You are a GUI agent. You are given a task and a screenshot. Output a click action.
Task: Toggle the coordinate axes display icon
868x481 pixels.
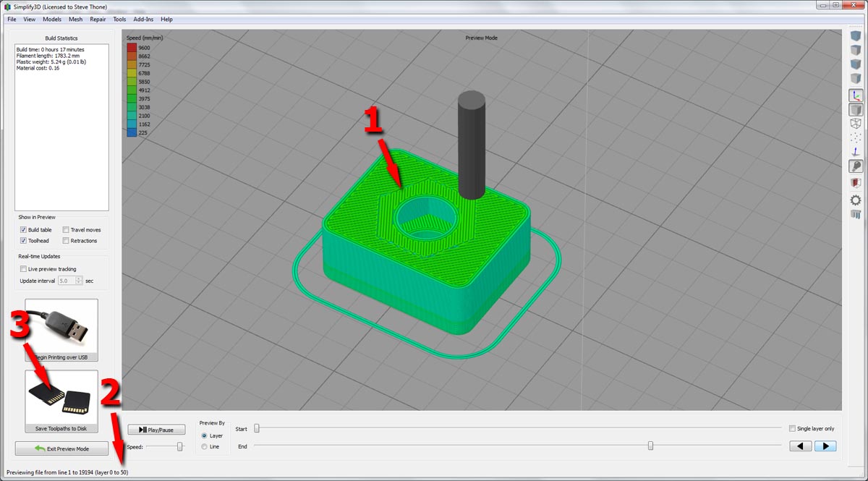click(x=856, y=95)
